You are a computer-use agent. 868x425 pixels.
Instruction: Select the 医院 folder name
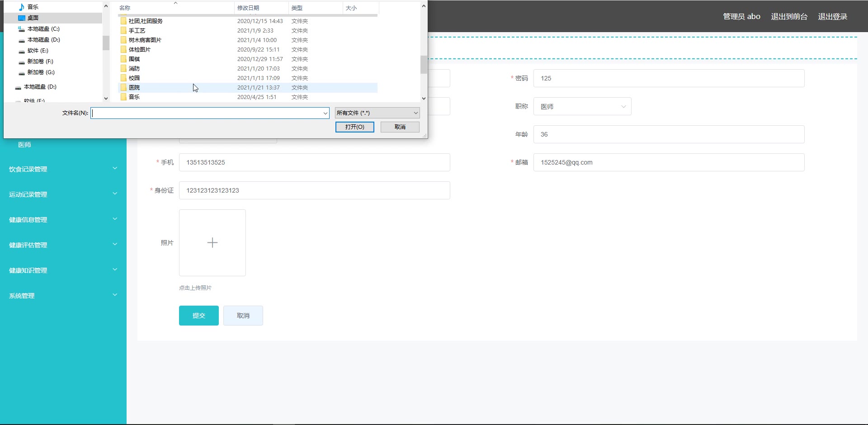click(134, 87)
